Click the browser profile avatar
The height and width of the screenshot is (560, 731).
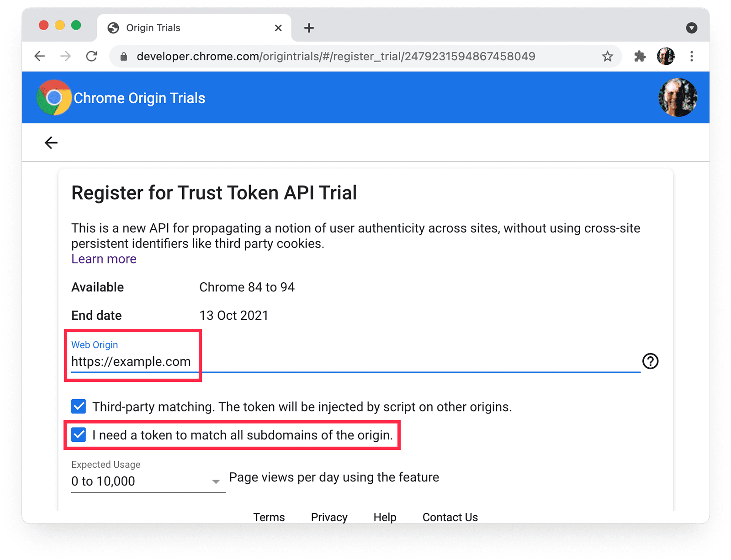665,56
